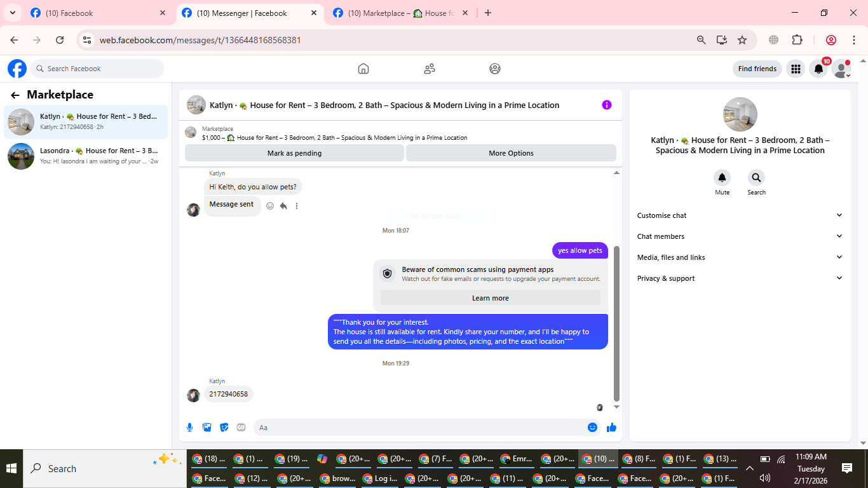The width and height of the screenshot is (868, 488).
Task: Open the Lasondra conversation
Action: point(86,156)
